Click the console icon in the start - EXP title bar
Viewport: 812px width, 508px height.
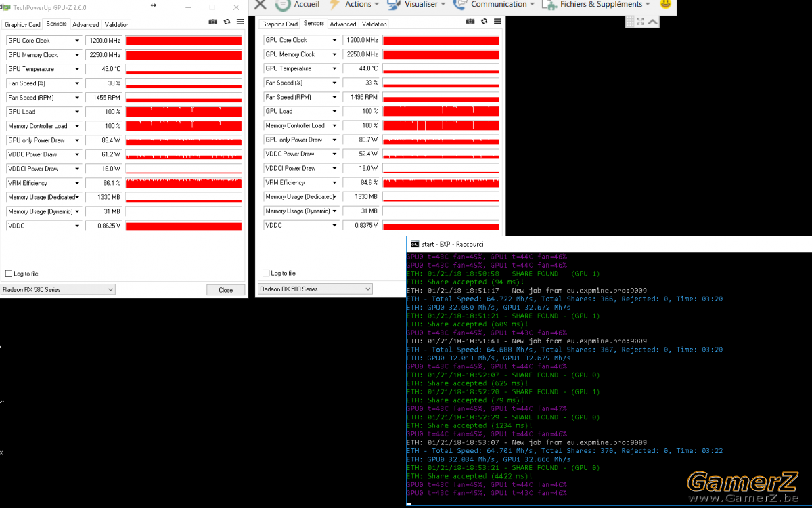click(x=415, y=244)
